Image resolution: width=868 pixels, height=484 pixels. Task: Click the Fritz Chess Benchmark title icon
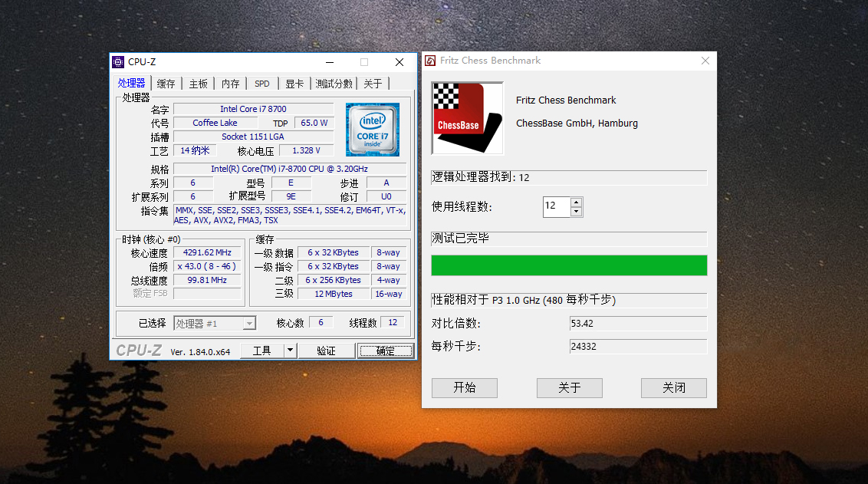click(430, 61)
